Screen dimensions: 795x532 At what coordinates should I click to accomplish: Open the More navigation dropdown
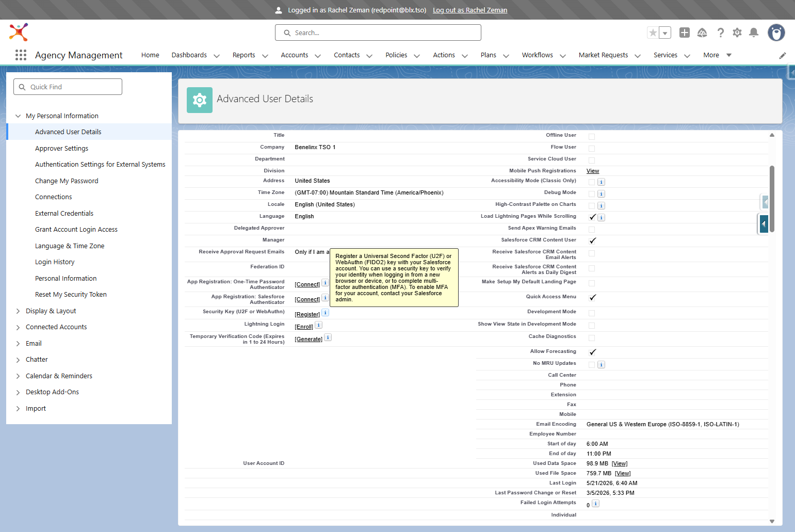[x=717, y=55]
